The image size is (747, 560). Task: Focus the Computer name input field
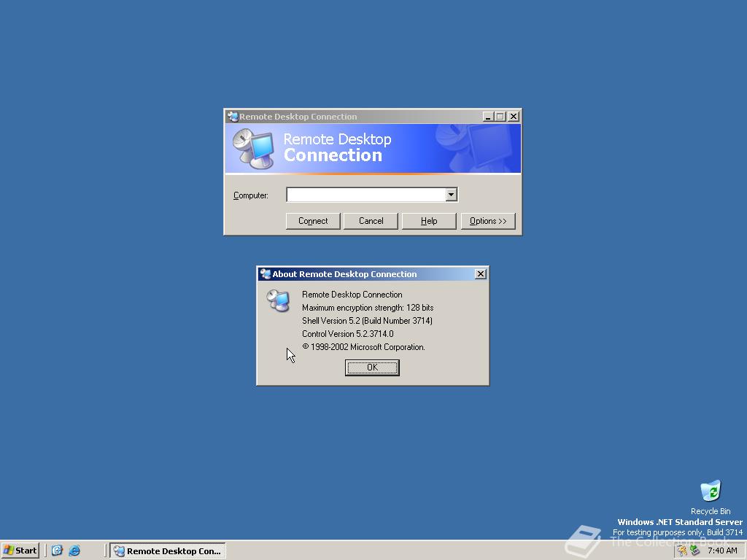pos(366,194)
